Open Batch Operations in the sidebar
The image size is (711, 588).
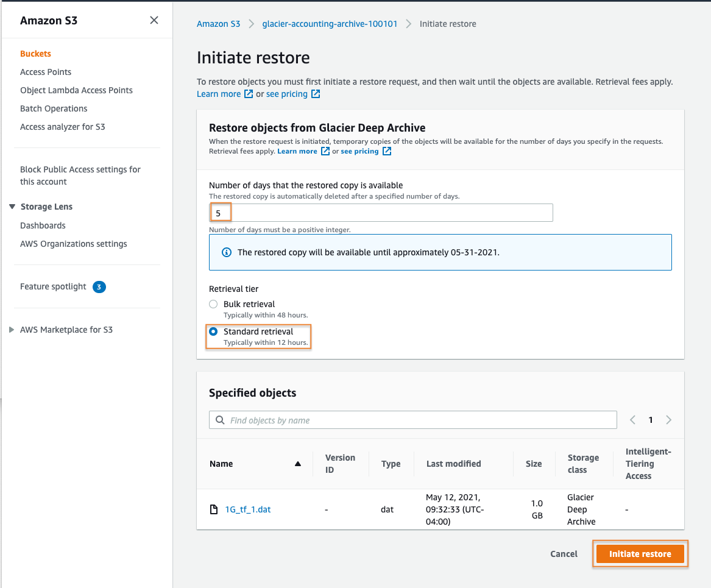(x=54, y=109)
